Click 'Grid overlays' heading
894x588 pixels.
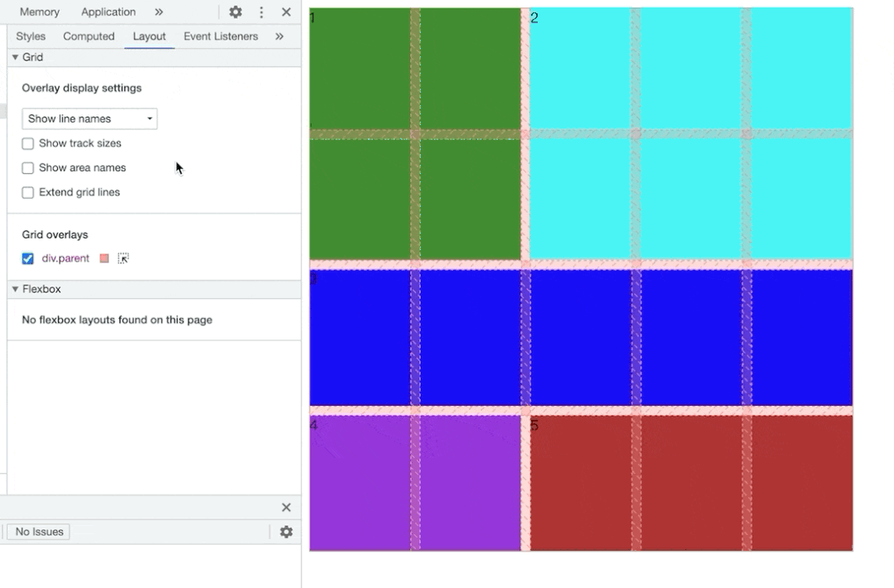(x=55, y=234)
